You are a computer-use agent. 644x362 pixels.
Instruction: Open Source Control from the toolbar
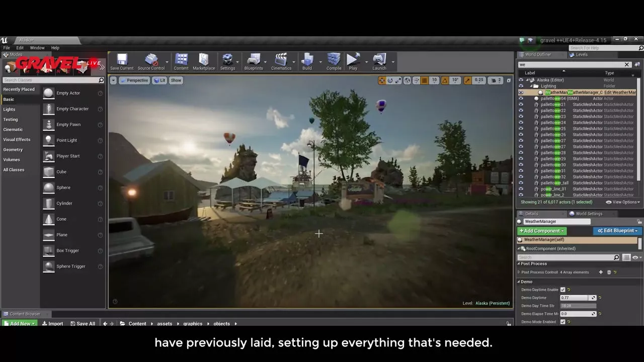point(151,60)
